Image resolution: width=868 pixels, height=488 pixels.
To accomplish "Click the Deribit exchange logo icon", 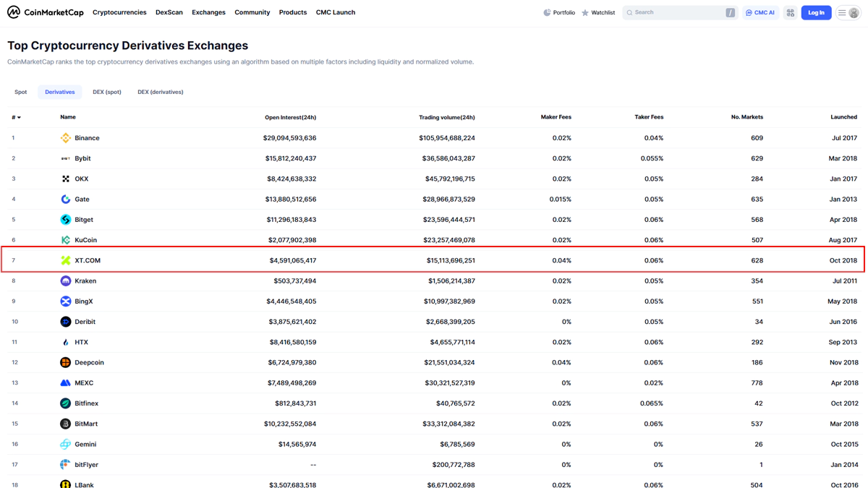I will (66, 322).
